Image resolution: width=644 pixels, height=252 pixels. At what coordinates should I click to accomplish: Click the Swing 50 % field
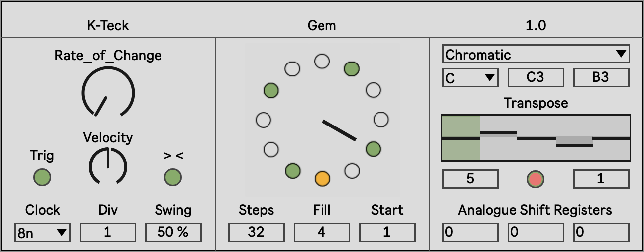(173, 232)
